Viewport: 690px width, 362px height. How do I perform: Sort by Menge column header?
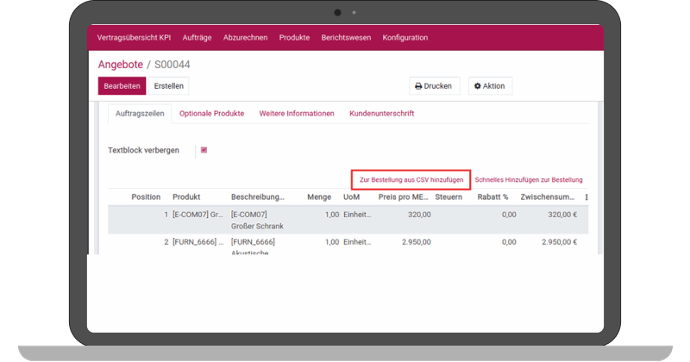[319, 197]
